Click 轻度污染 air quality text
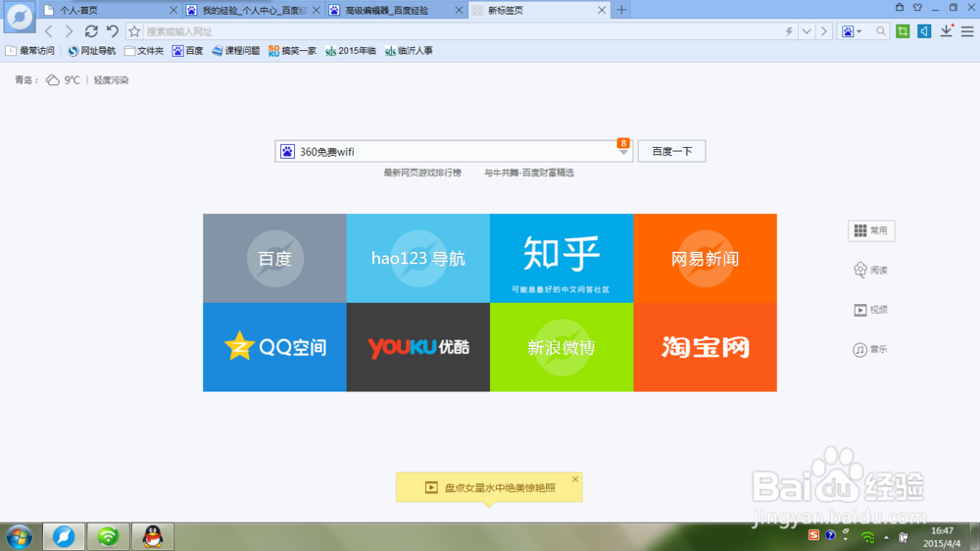Screen dimensions: 980x551 click(x=112, y=80)
